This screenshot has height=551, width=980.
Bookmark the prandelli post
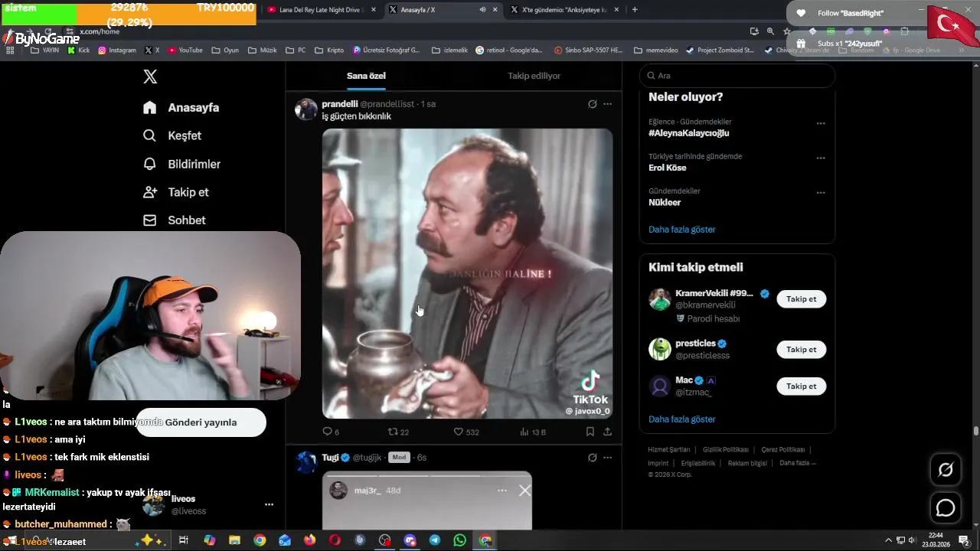click(x=590, y=432)
